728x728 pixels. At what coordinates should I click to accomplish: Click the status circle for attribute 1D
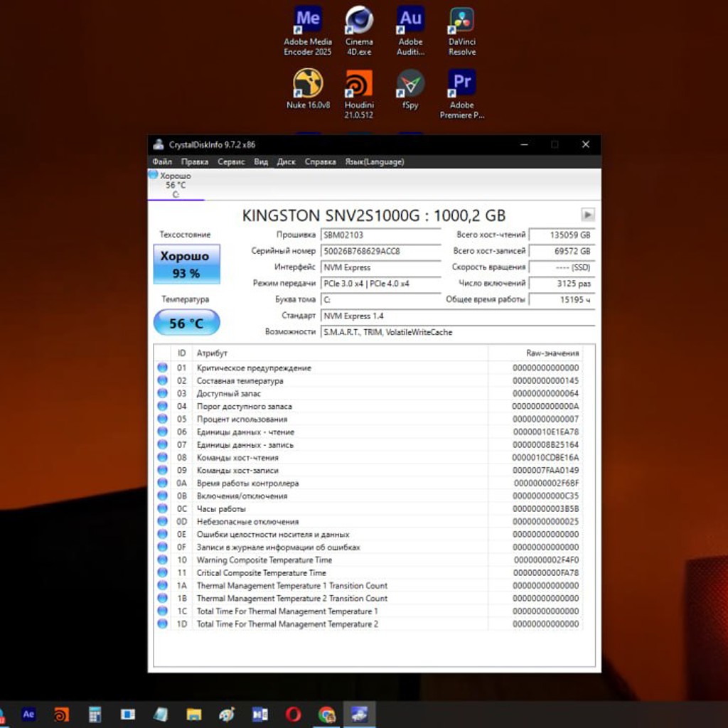(163, 623)
